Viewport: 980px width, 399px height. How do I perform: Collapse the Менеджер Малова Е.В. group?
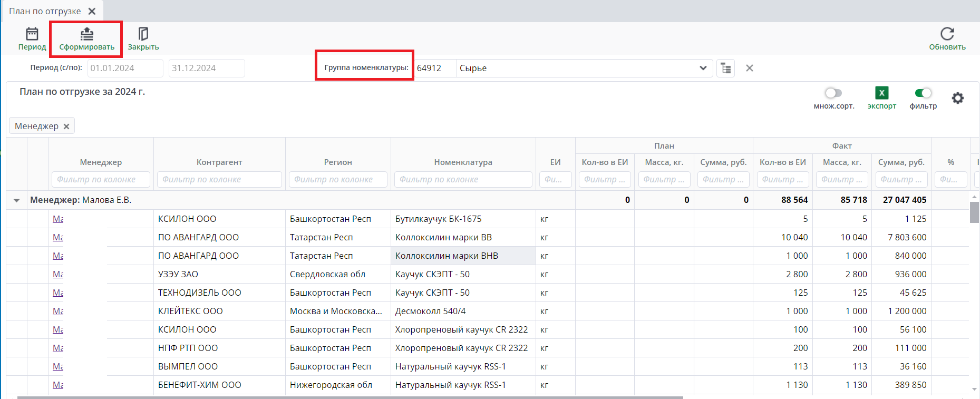[x=16, y=200]
